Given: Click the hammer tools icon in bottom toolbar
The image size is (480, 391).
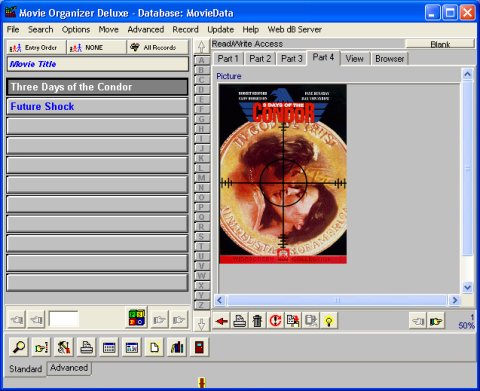Looking at the screenshot, I should click(64, 347).
